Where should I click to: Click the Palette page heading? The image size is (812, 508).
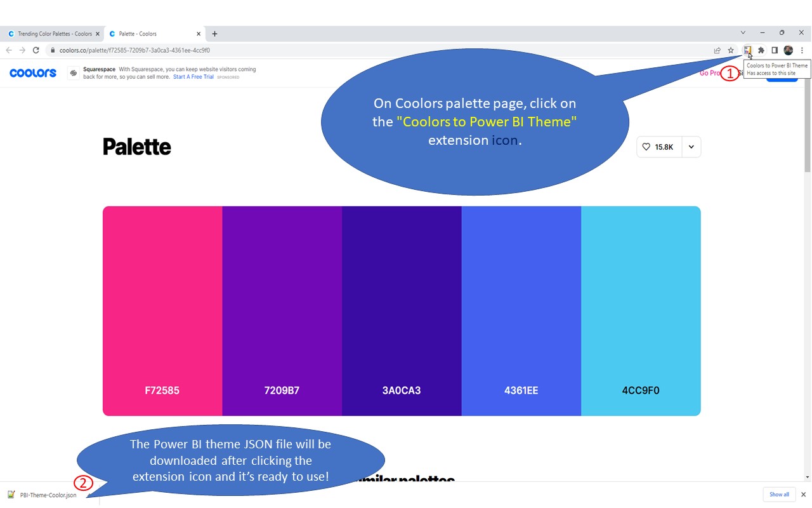pos(137,147)
